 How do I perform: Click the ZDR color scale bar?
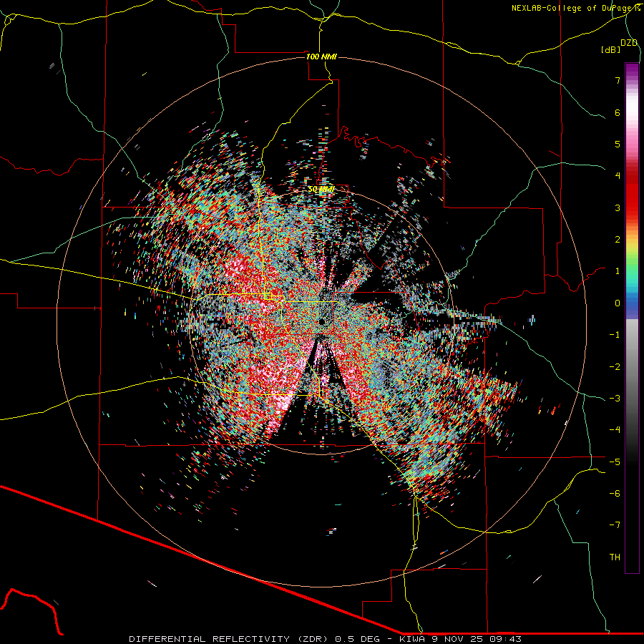click(x=632, y=318)
